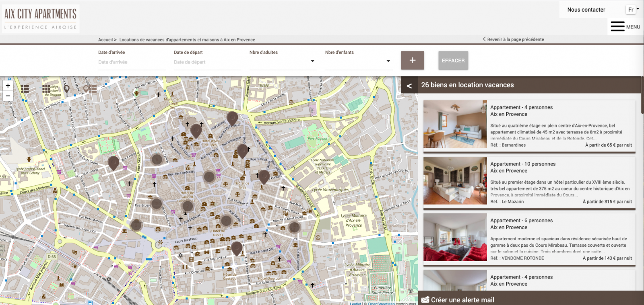The image size is (644, 305).
Task: Collapse the results panel with the arrow
Action: pos(409,86)
